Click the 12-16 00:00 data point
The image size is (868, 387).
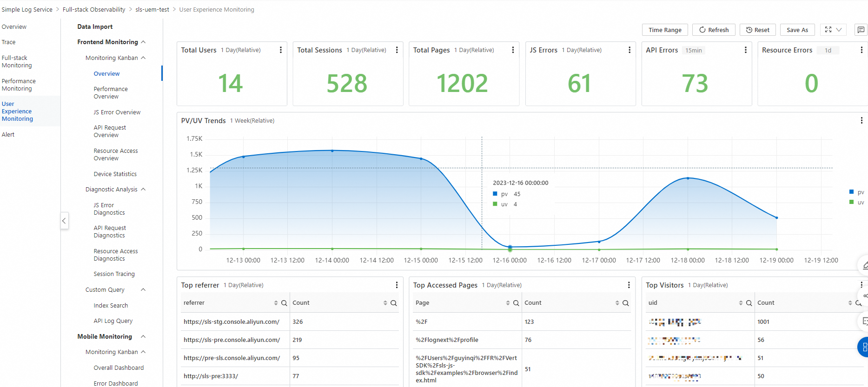(x=510, y=247)
